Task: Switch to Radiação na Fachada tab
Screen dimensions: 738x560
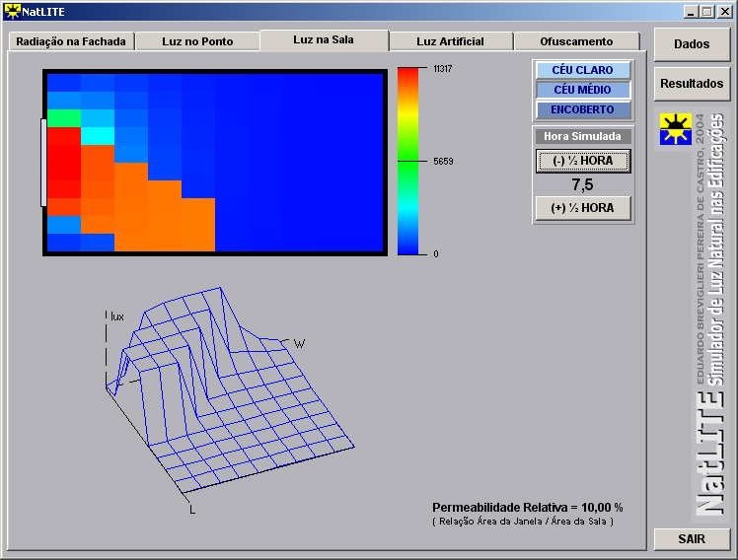Action: pyautogui.click(x=71, y=41)
